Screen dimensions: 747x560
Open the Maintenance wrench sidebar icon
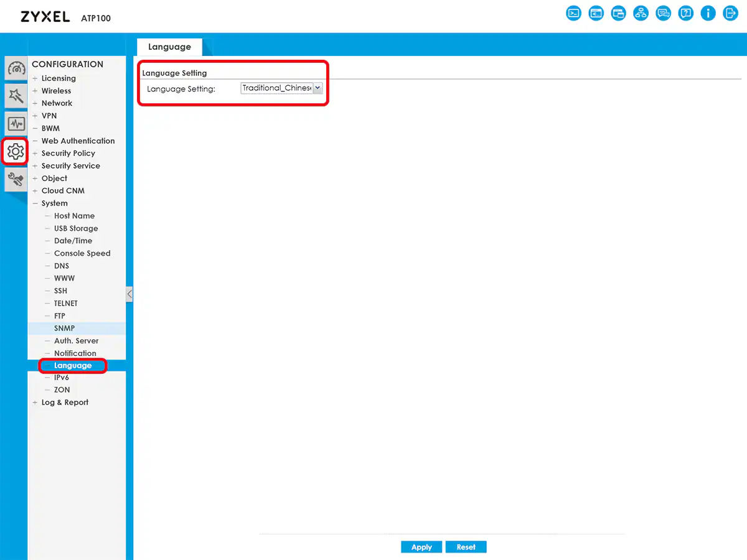coord(16,179)
